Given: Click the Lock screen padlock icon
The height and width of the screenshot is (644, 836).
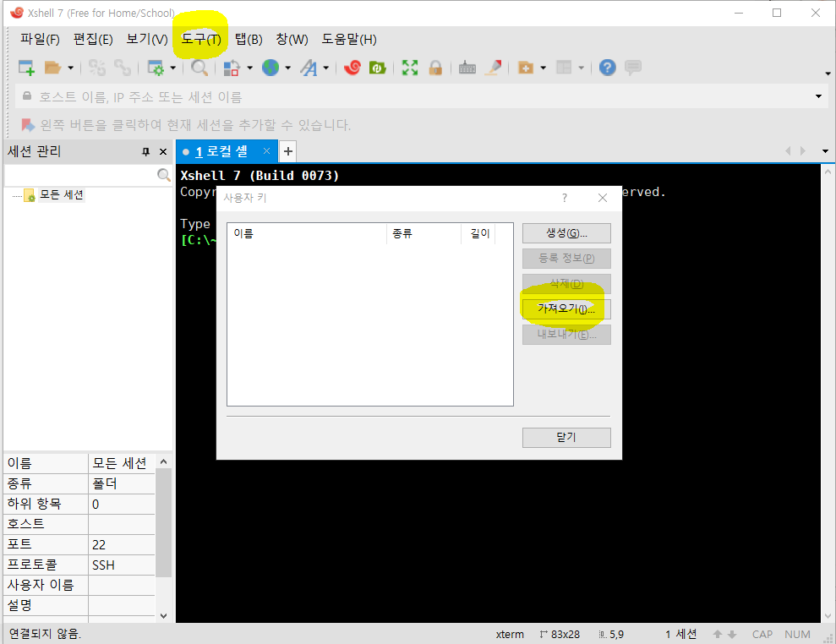Looking at the screenshot, I should coord(435,68).
